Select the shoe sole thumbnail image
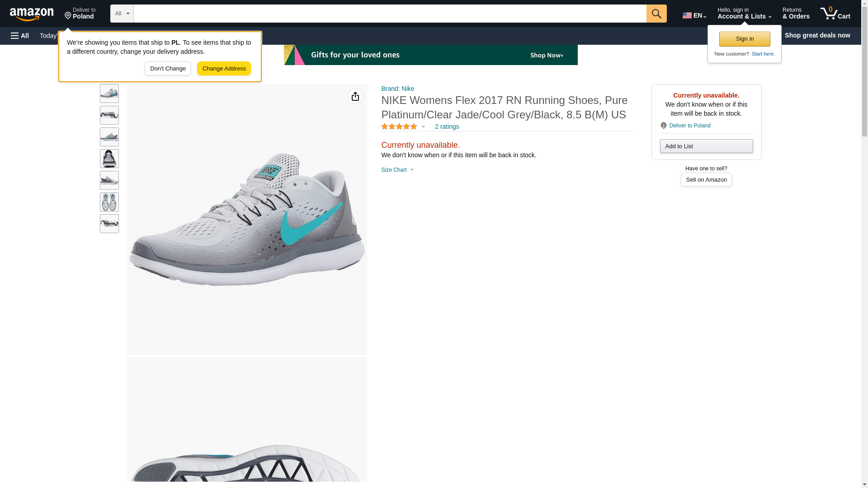Viewport: 868px width, 488px height. pos(109,115)
